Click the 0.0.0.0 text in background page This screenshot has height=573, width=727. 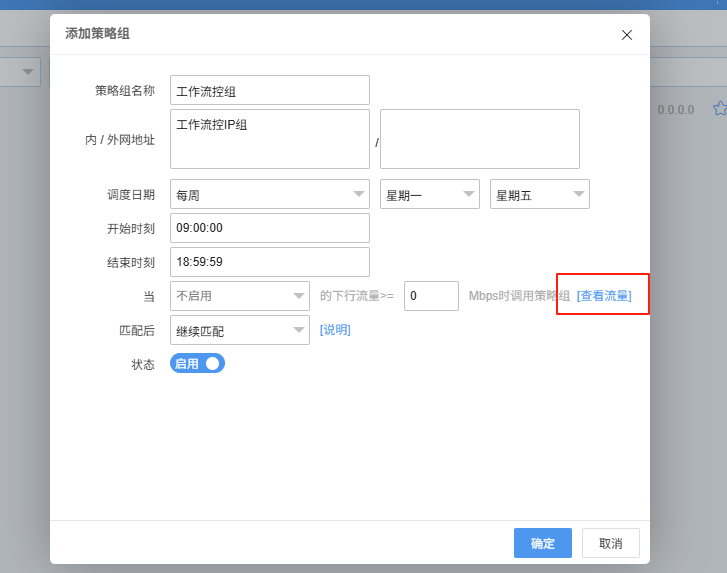coord(676,110)
